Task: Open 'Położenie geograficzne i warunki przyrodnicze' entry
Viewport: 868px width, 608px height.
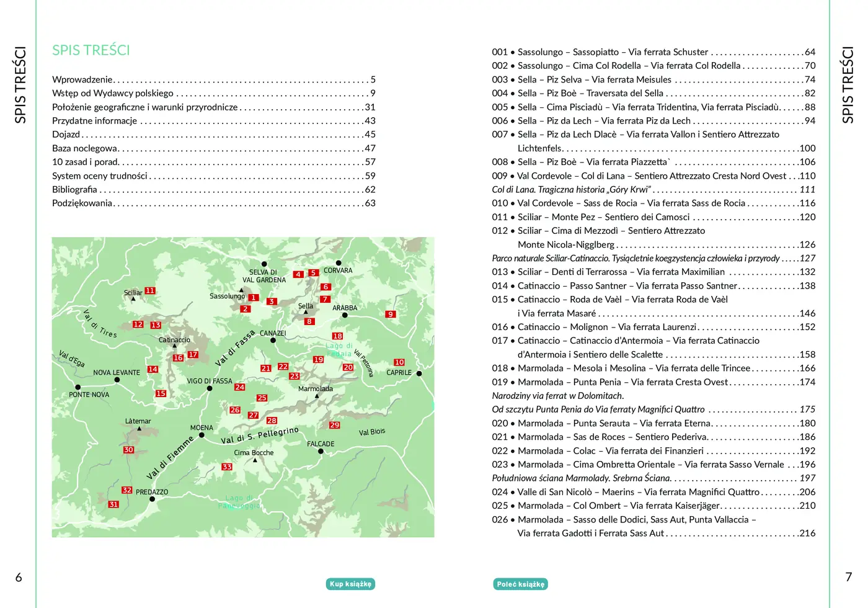Action: point(214,107)
